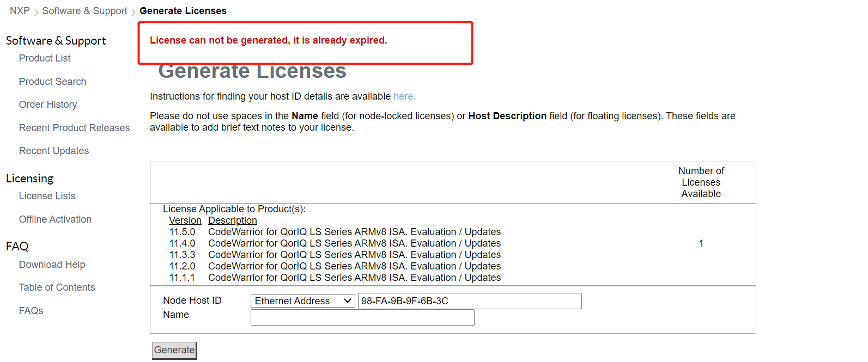Viewport: 868px width, 362px height.
Task: Click the FAQs sidebar link
Action: (x=31, y=311)
